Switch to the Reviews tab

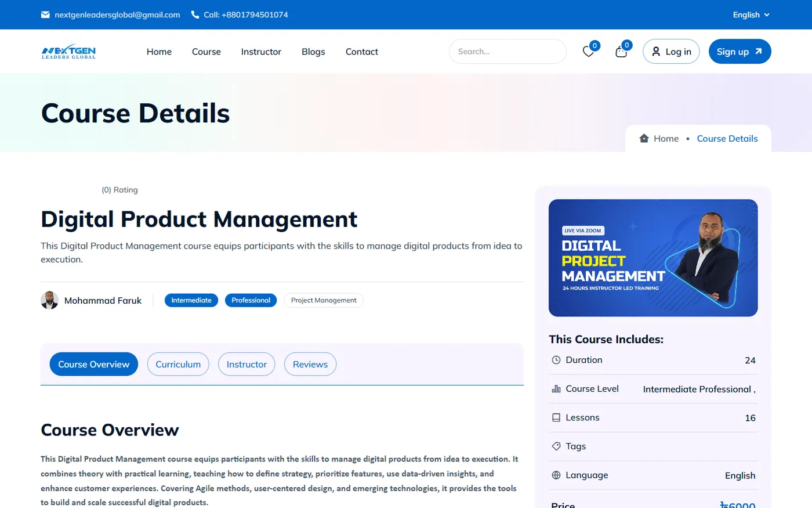tap(310, 364)
